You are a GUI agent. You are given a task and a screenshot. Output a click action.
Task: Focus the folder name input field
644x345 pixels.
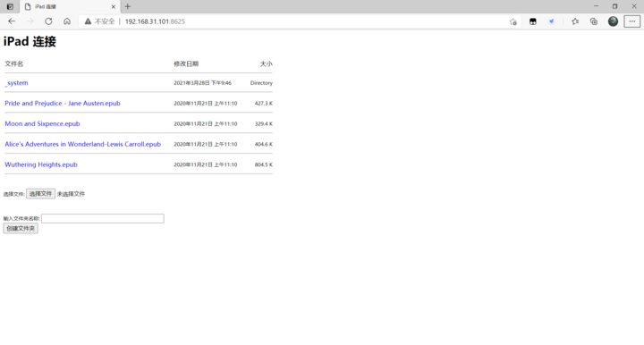pyautogui.click(x=103, y=219)
